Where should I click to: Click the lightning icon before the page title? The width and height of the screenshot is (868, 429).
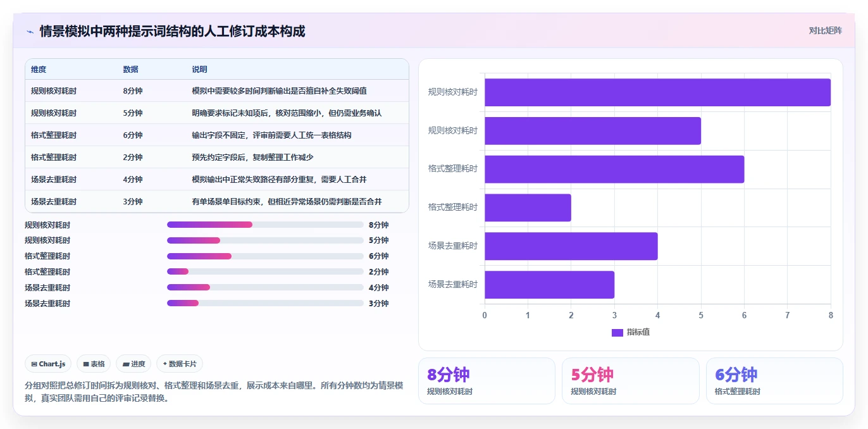coord(30,32)
